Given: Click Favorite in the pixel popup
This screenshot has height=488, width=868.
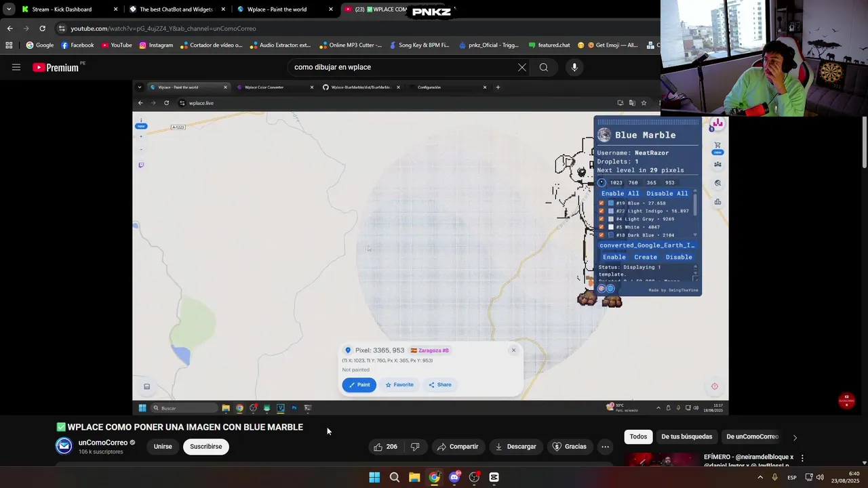Looking at the screenshot, I should tap(399, 385).
